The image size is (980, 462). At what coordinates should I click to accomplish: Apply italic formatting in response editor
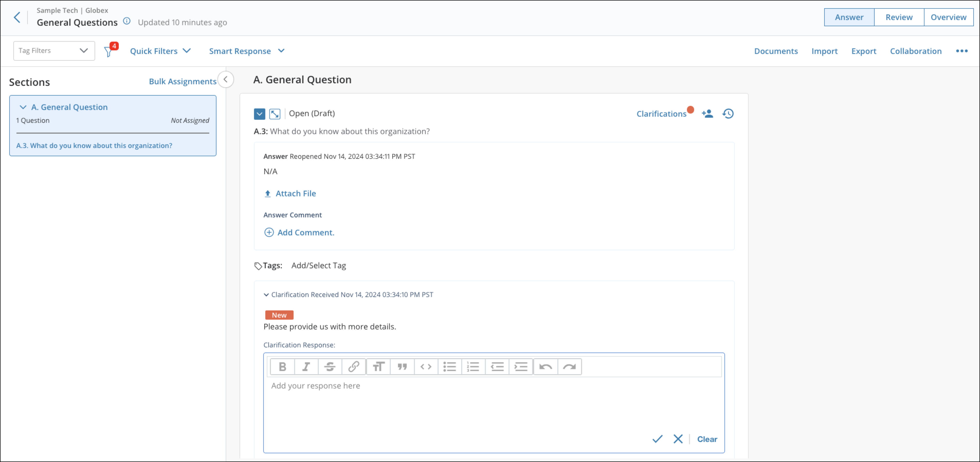(306, 367)
